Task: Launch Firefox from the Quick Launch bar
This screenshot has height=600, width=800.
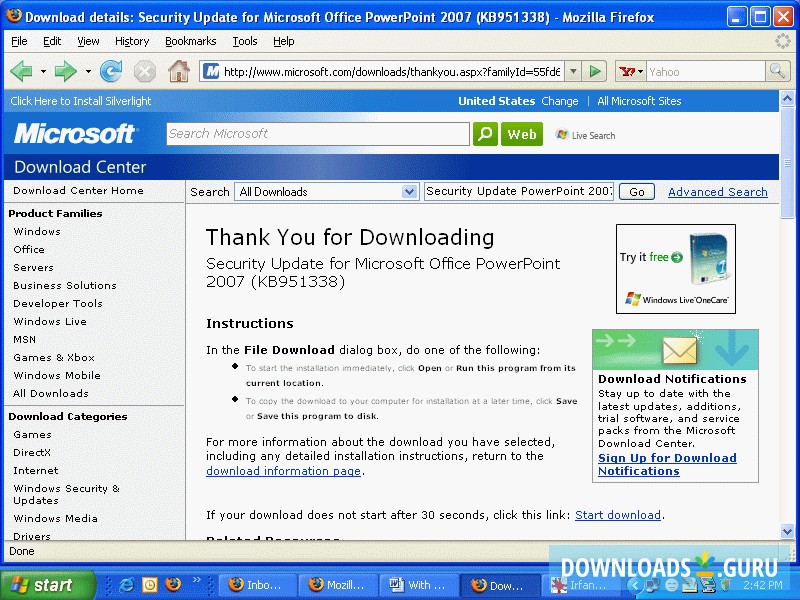Action: click(x=173, y=585)
